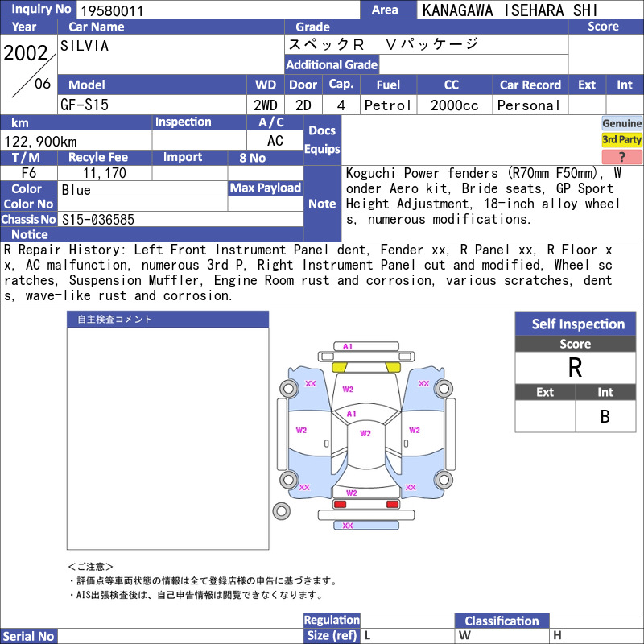Click the door value 2D
Viewport: 644px width, 644px height.
[x=303, y=105]
